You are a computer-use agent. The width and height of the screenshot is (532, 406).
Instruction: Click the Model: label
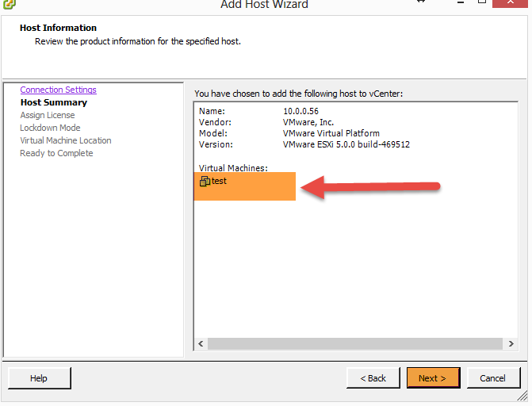click(213, 133)
